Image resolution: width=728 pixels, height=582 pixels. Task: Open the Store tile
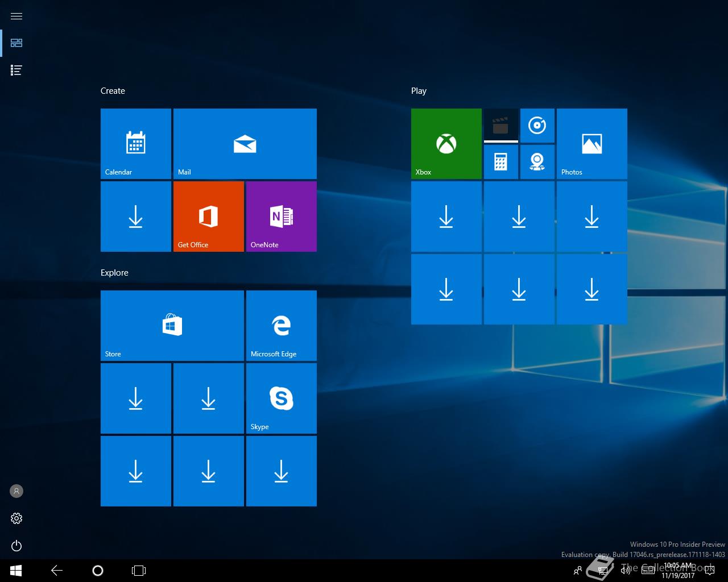[x=172, y=326]
